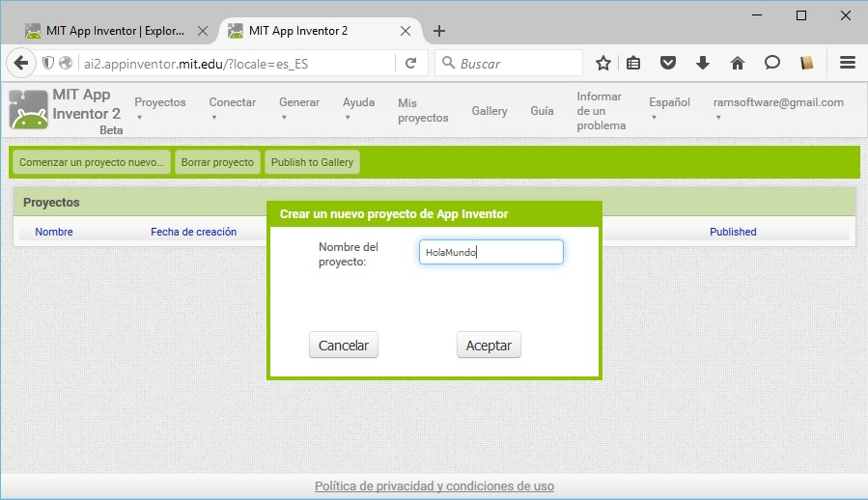Open a new browser tab with plus
This screenshot has height=500, width=868.
[x=439, y=30]
